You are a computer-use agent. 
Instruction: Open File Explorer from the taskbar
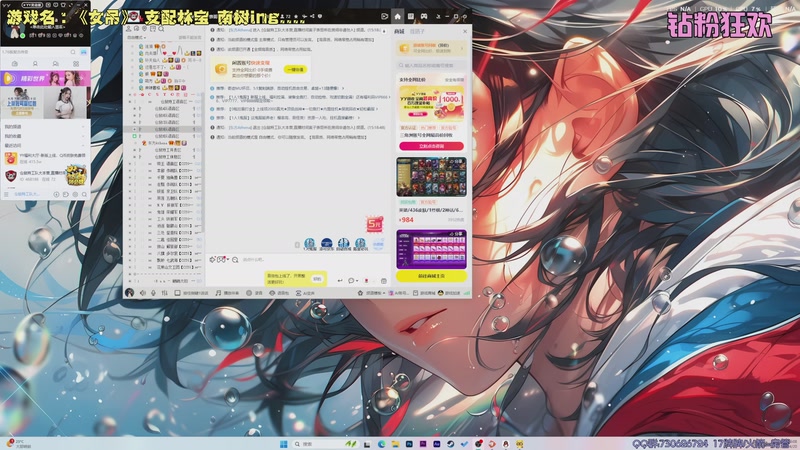click(x=395, y=444)
